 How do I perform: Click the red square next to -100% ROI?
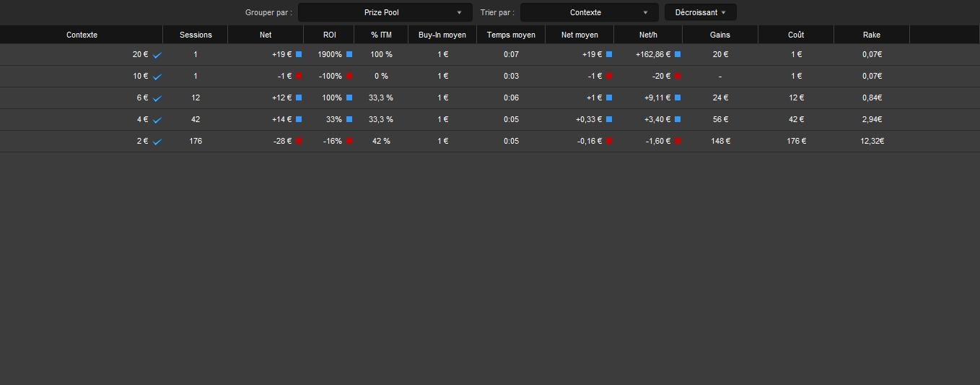pyautogui.click(x=349, y=76)
